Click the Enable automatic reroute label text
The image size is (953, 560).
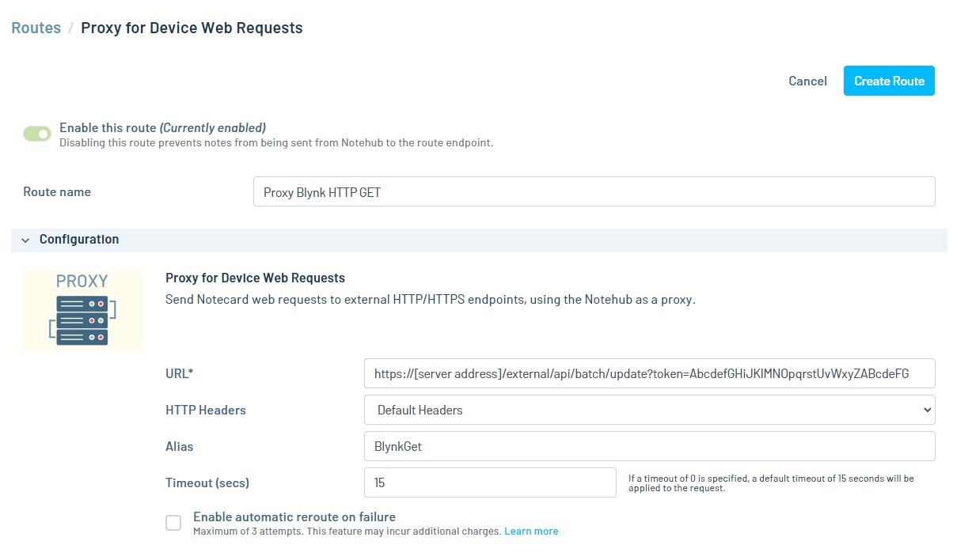tap(294, 517)
